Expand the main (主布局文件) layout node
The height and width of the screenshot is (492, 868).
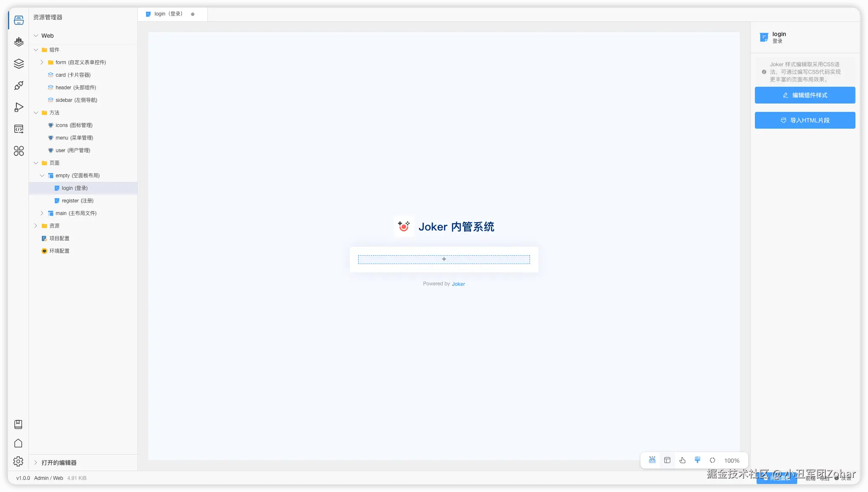(42, 213)
